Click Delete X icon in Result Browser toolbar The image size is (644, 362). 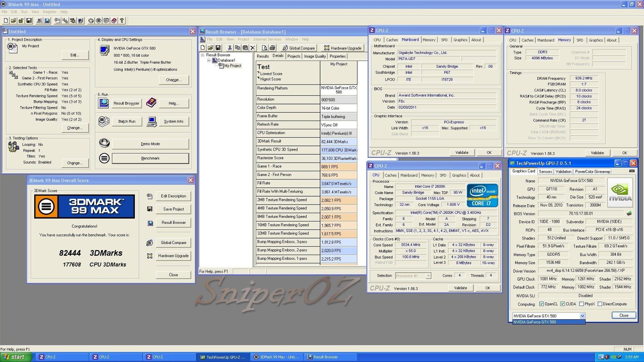(253, 48)
